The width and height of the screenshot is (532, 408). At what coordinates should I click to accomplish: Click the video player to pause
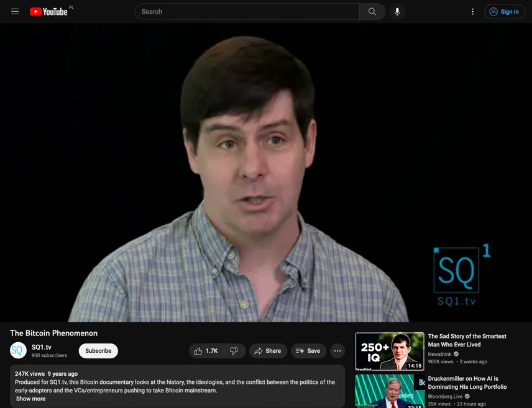tap(266, 172)
